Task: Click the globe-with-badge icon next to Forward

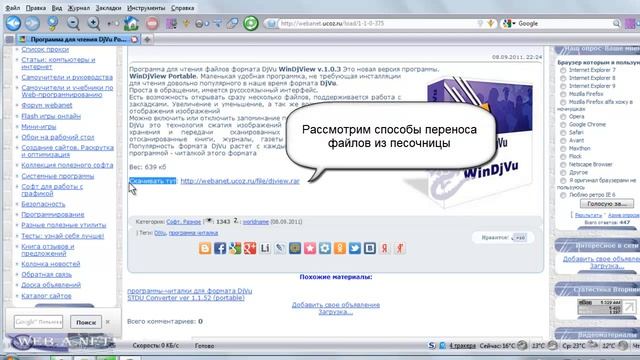Action: click(53, 23)
